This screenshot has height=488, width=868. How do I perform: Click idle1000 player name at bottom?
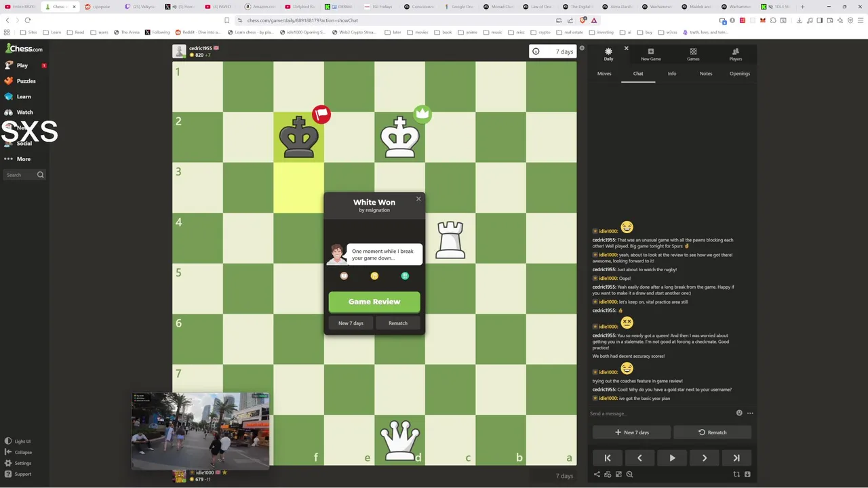(x=205, y=472)
